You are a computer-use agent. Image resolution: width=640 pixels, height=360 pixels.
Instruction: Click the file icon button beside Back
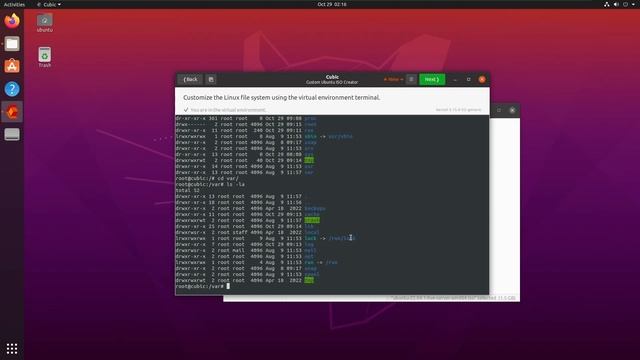point(211,80)
